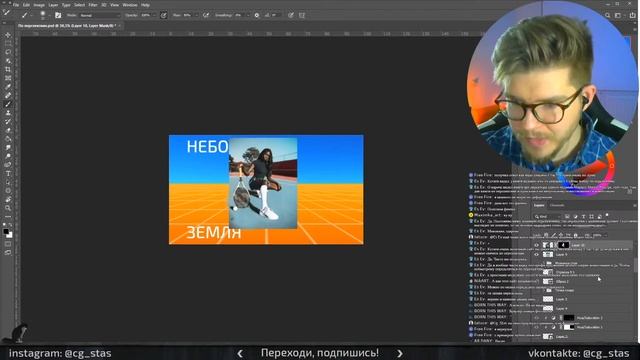Toggle visibility of Hue/Saturation 2 layer
Screen dimensions: 640x360
(x=536, y=318)
